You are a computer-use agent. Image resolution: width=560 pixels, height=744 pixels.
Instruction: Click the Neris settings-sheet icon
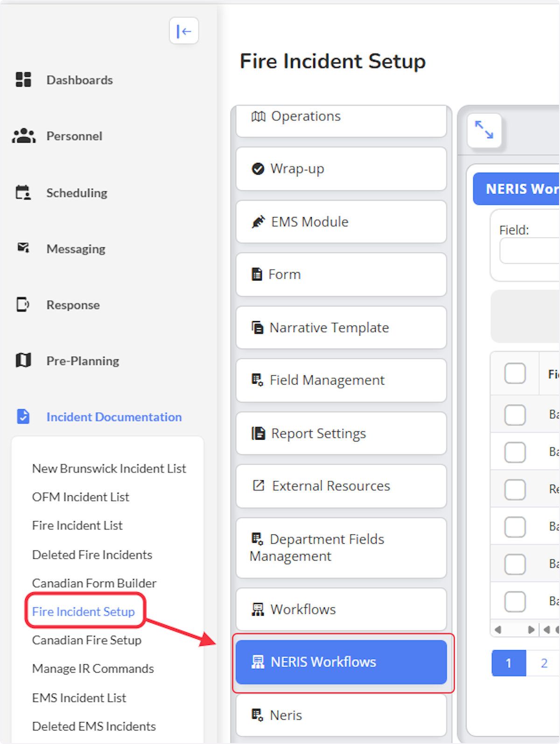(257, 715)
